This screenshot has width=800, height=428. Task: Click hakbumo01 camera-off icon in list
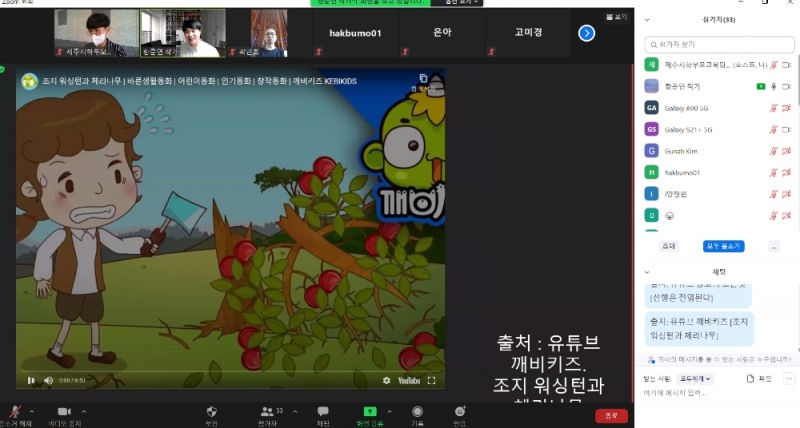[x=787, y=173]
